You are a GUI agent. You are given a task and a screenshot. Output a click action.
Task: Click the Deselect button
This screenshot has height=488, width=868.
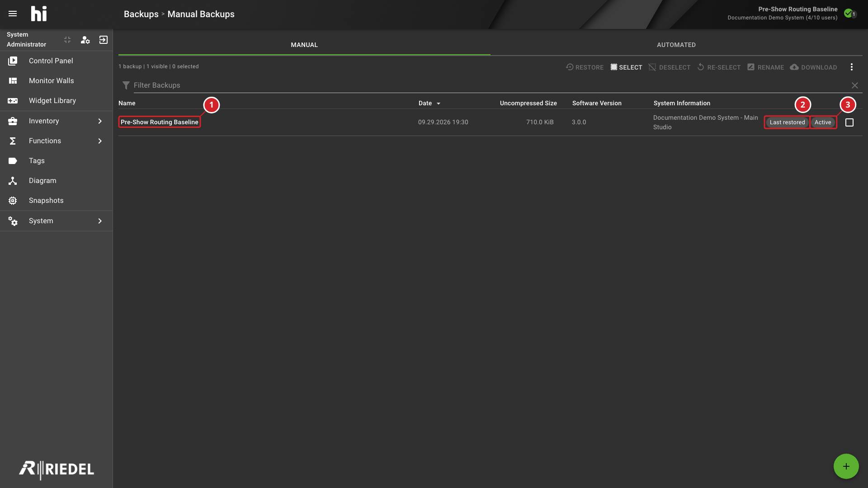pos(670,67)
